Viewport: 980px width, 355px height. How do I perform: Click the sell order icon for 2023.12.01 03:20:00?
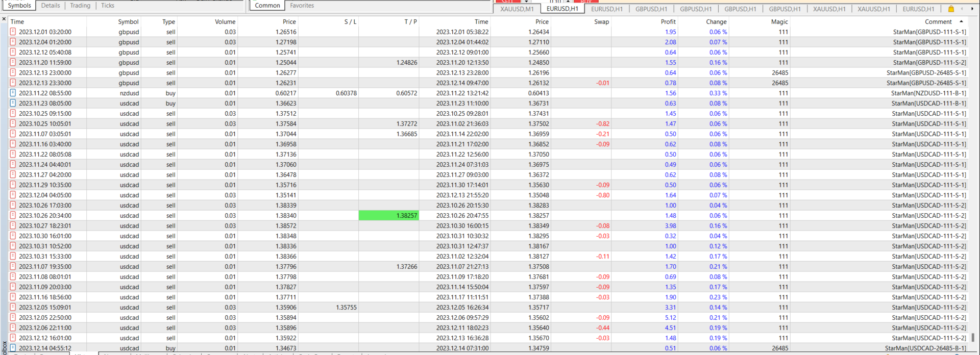(x=13, y=32)
